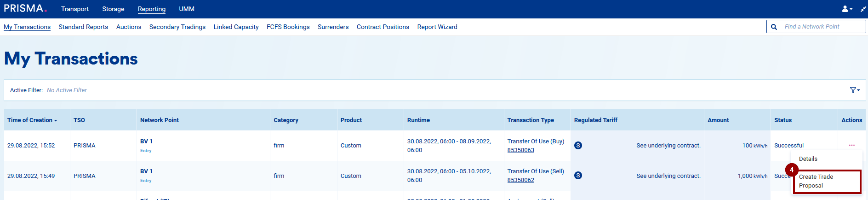
Task: Open the Transport menu
Action: [75, 9]
